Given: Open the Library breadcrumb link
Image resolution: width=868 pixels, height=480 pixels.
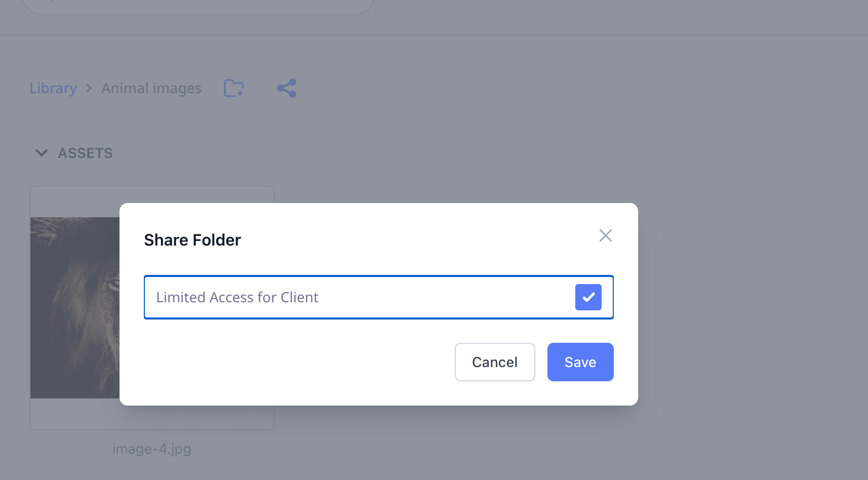Looking at the screenshot, I should 53,88.
